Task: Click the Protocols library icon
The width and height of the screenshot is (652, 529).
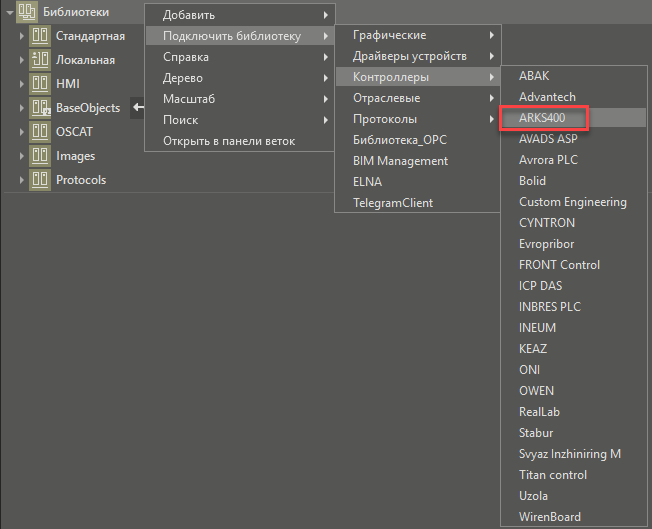Action: pyautogui.click(x=40, y=180)
